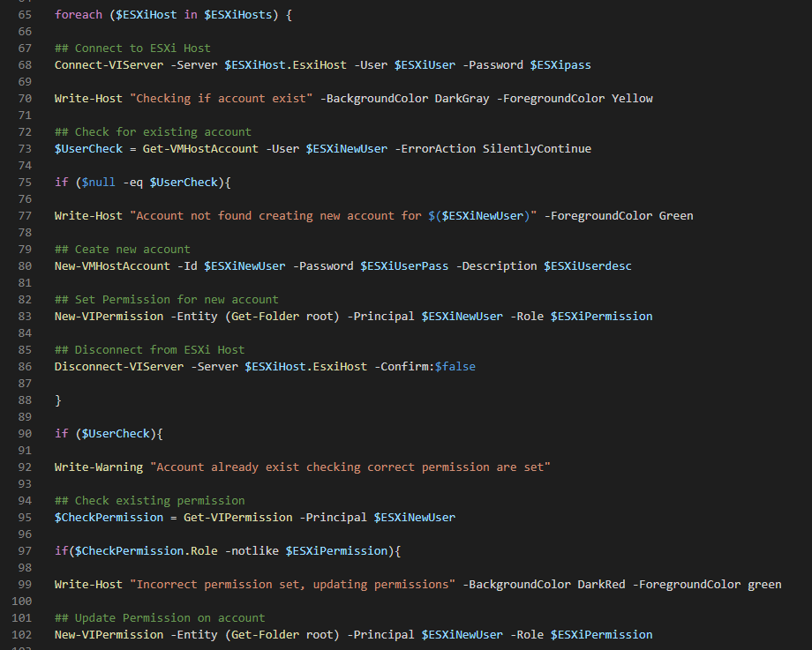
Task: Click the 'Incorrect permission set' string
Action: [x=293, y=585]
